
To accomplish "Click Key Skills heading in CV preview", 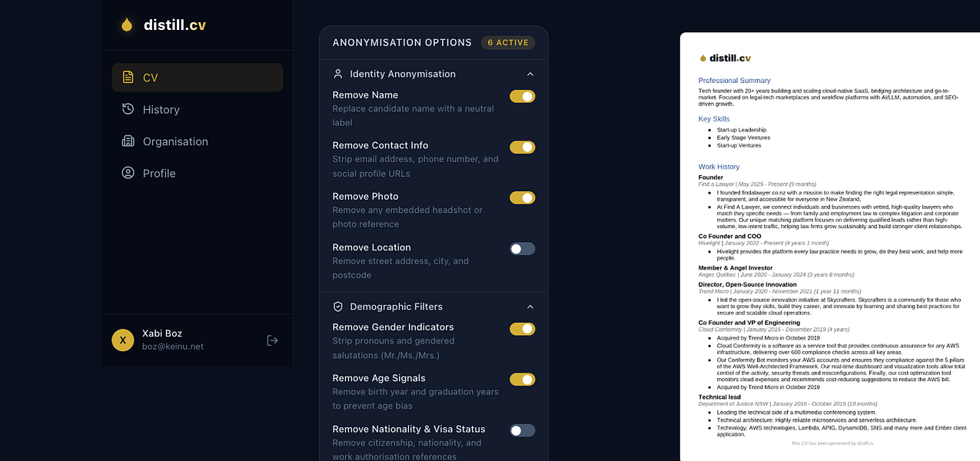I will coord(714,119).
